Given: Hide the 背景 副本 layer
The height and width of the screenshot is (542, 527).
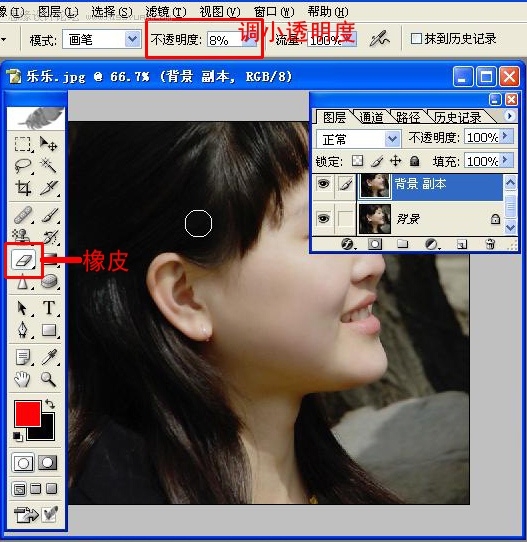Looking at the screenshot, I should (x=323, y=184).
